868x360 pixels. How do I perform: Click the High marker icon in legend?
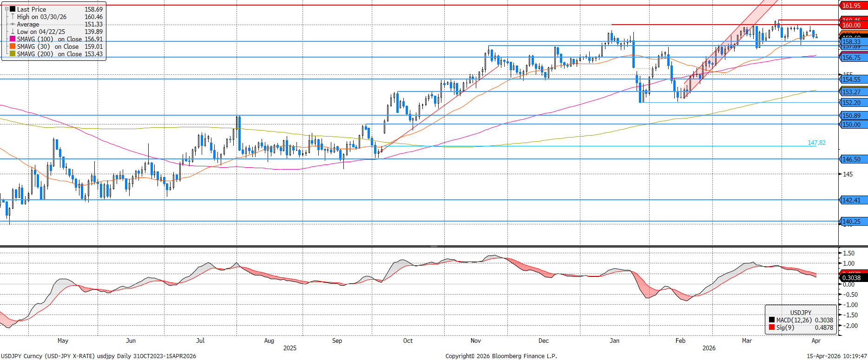click(x=13, y=17)
